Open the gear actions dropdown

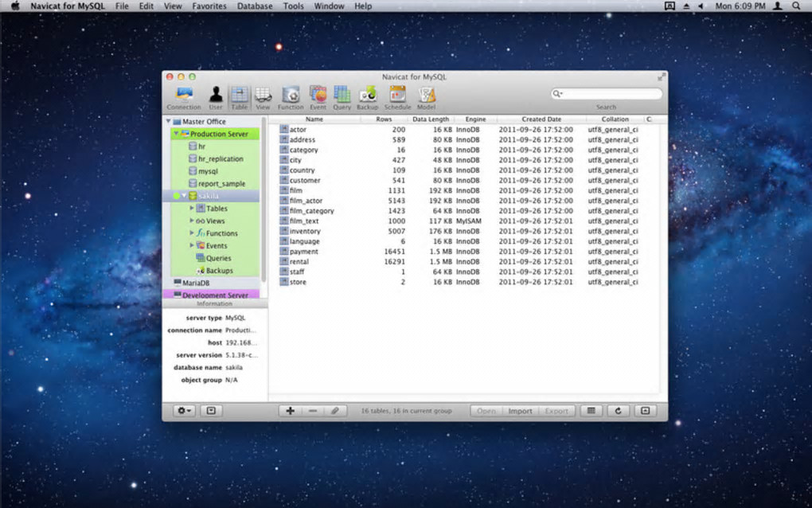point(185,411)
